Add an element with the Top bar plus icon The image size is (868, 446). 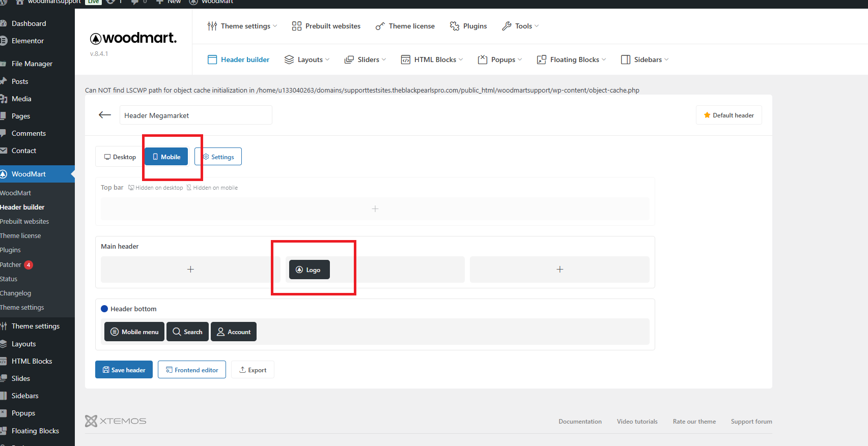[x=375, y=209]
